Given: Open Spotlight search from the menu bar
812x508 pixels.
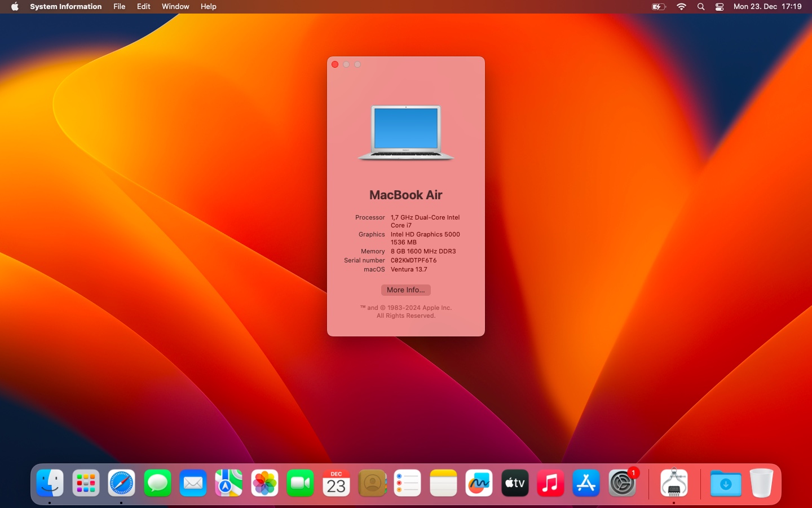Looking at the screenshot, I should click(x=701, y=7).
